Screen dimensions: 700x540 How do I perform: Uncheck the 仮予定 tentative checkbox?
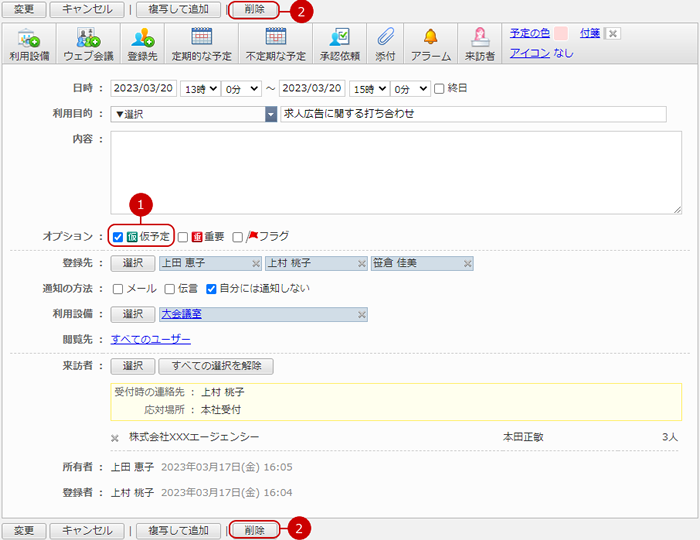118,237
